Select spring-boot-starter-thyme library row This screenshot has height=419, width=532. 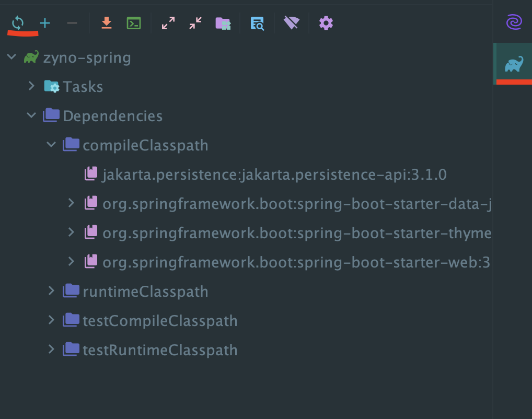(x=246, y=232)
